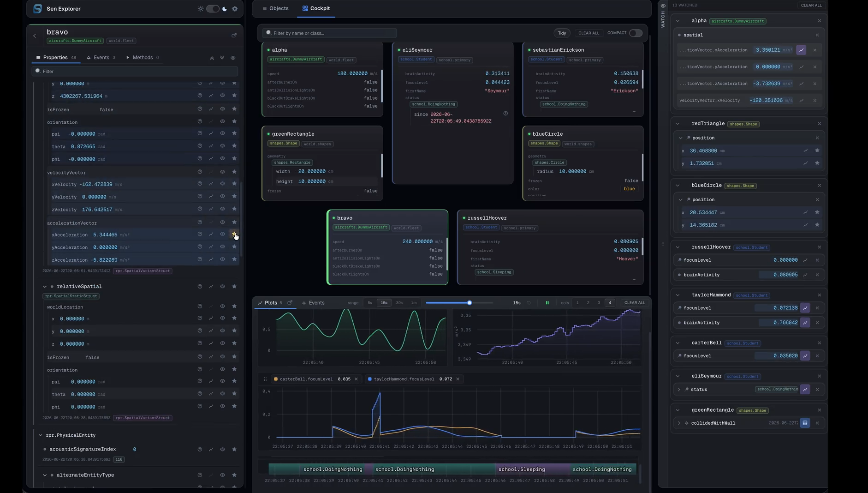
Task: Set plot range to 30s
Action: coord(399,303)
